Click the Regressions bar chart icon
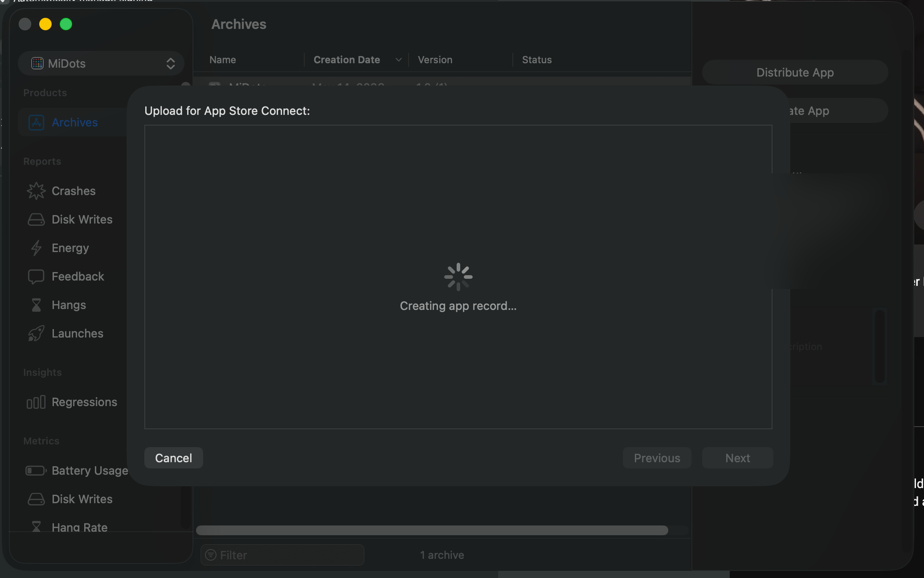This screenshot has height=578, width=924. 36,402
